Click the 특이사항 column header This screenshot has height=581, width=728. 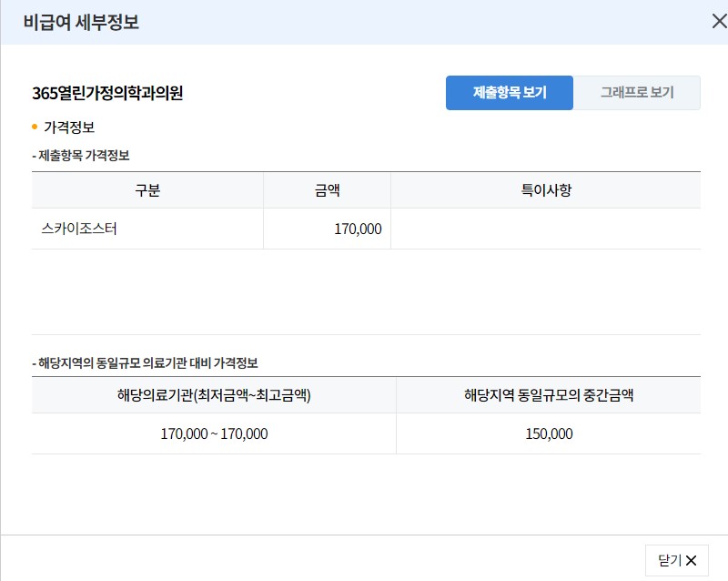[545, 190]
